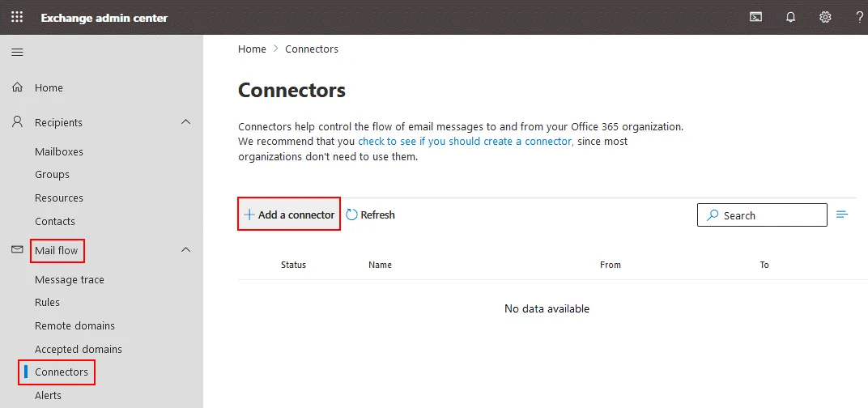Open the notifications bell

click(x=791, y=17)
